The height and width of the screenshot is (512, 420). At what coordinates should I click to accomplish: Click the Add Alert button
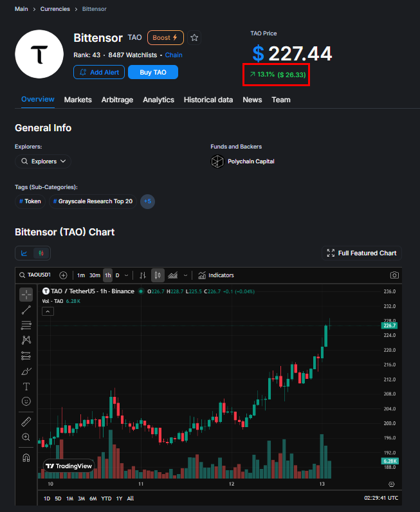point(99,72)
